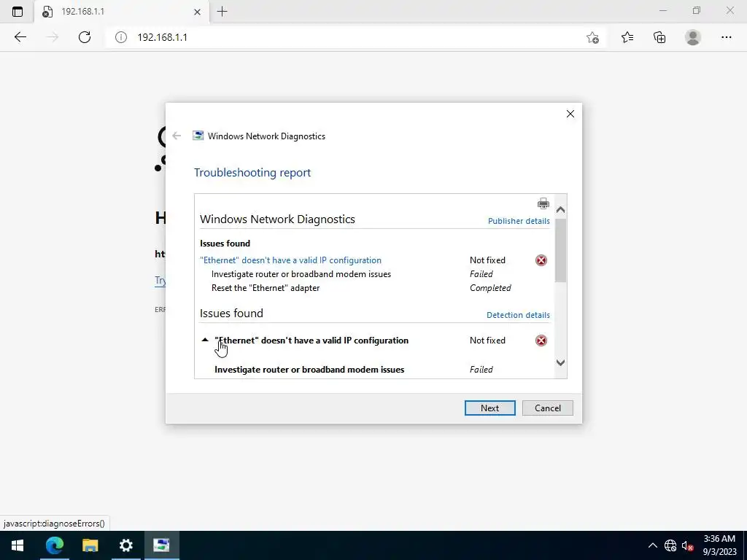Click the print report icon

pyautogui.click(x=543, y=203)
